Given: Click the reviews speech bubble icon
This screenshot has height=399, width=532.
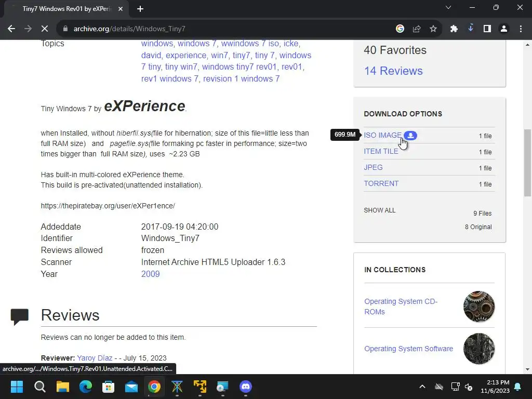Looking at the screenshot, I should [x=20, y=317].
